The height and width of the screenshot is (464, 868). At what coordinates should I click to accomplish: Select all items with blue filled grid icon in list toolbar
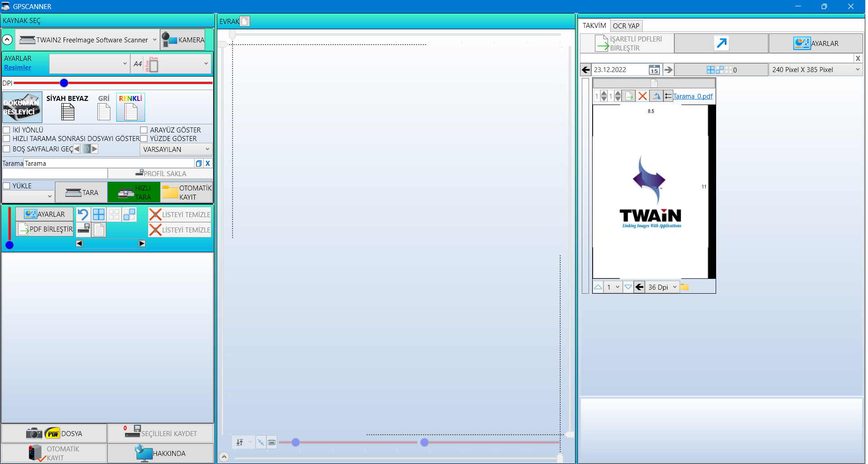point(99,214)
